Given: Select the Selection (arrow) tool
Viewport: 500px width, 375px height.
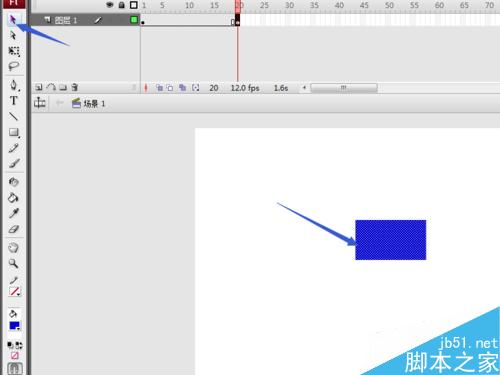Looking at the screenshot, I should 13,20.
